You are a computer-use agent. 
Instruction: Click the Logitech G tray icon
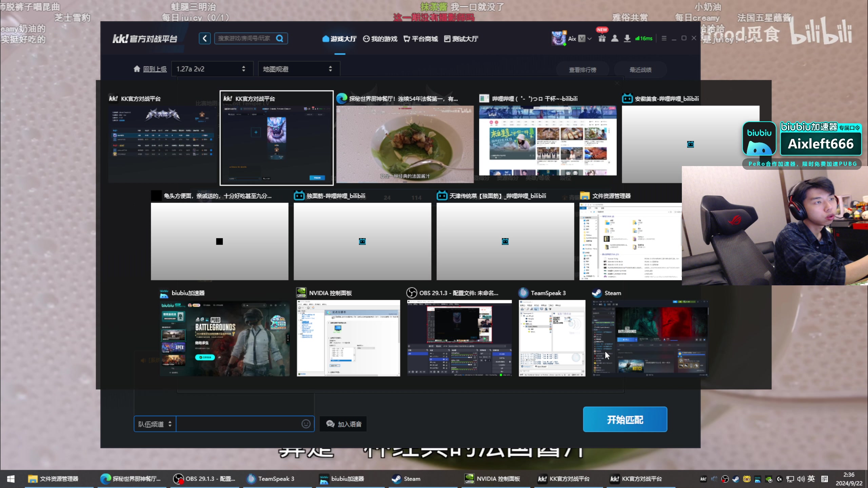coord(780,479)
